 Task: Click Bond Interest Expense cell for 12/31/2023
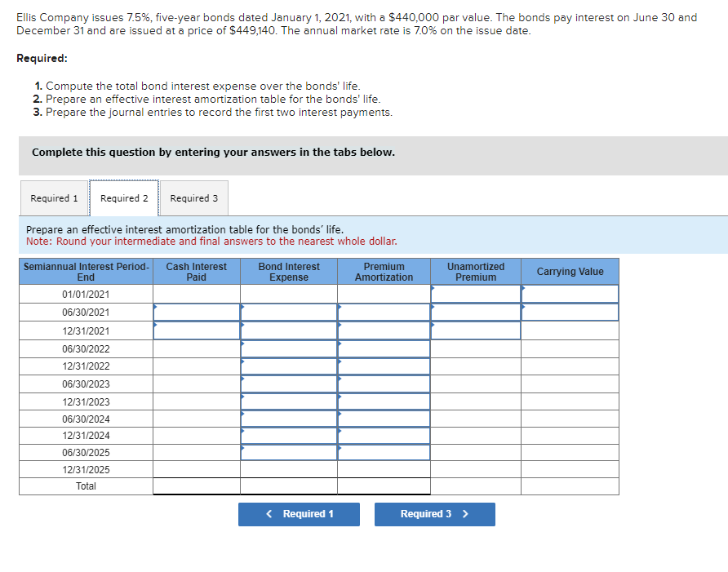[289, 401]
